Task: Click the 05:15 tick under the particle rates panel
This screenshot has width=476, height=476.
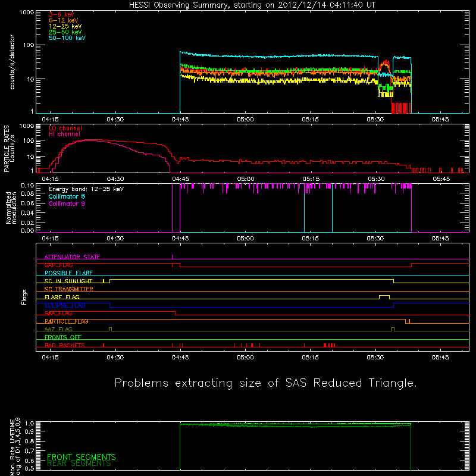Action: [310, 179]
